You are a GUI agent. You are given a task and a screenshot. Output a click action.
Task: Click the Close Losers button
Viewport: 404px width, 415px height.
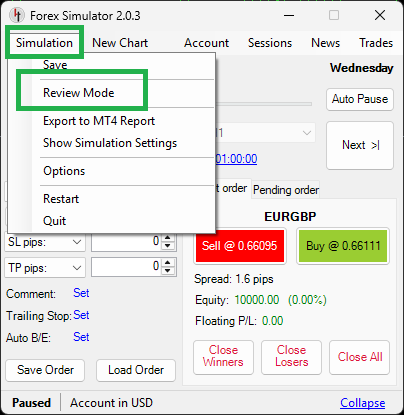[x=291, y=357]
